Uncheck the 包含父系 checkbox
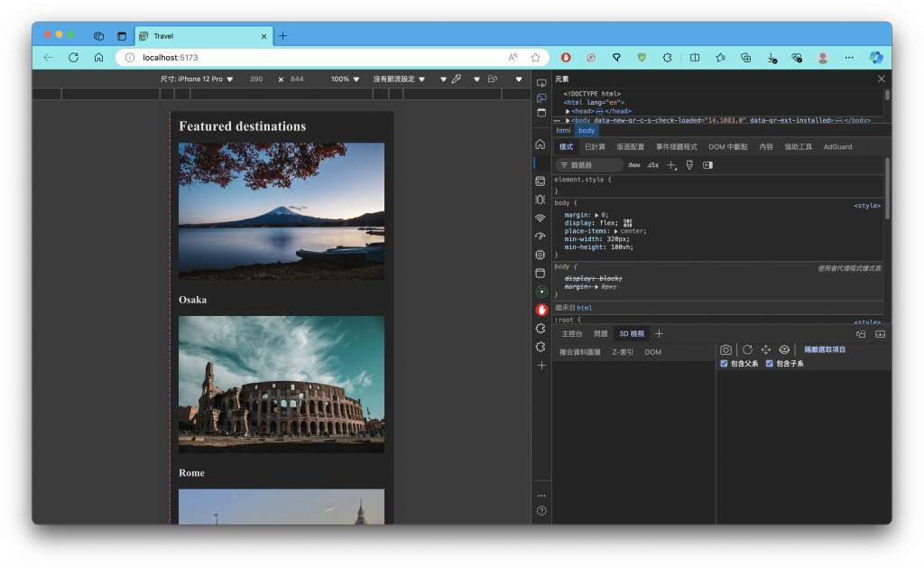 pos(725,364)
